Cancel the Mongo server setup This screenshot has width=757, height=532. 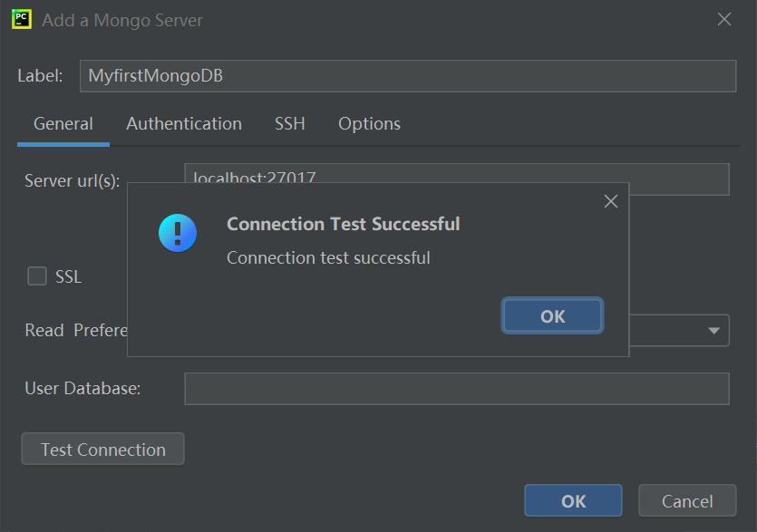point(686,499)
